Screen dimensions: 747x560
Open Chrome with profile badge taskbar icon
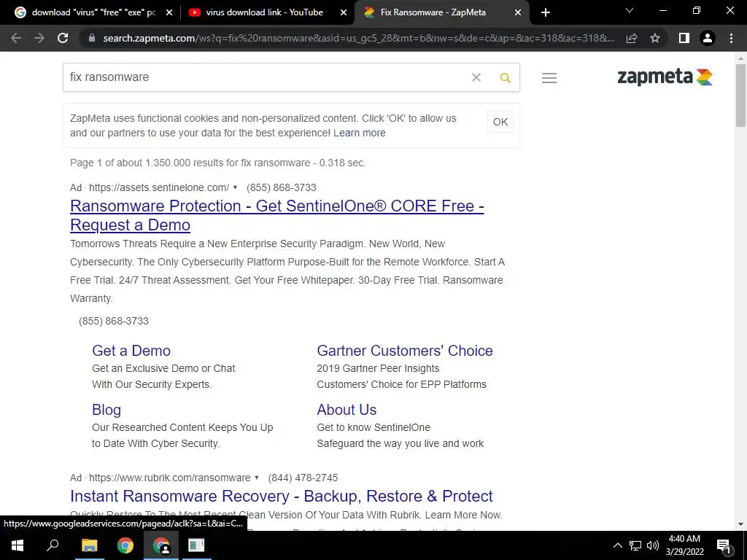pos(161,545)
